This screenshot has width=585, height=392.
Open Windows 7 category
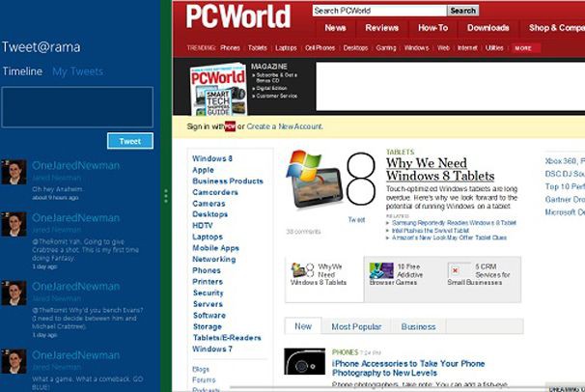pos(212,349)
